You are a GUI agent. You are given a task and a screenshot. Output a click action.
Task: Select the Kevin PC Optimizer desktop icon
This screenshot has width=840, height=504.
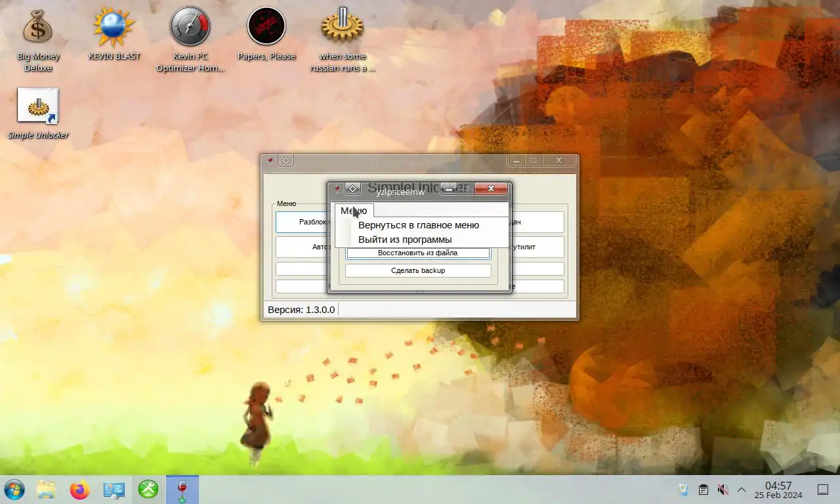pyautogui.click(x=190, y=39)
